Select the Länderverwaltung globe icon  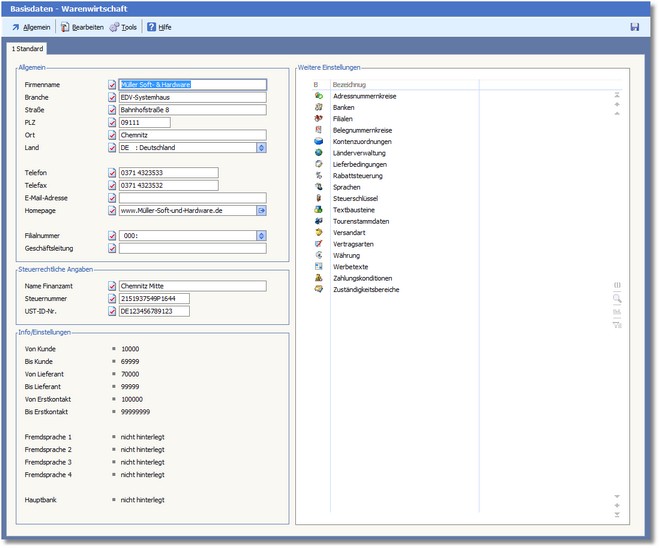pyautogui.click(x=318, y=153)
